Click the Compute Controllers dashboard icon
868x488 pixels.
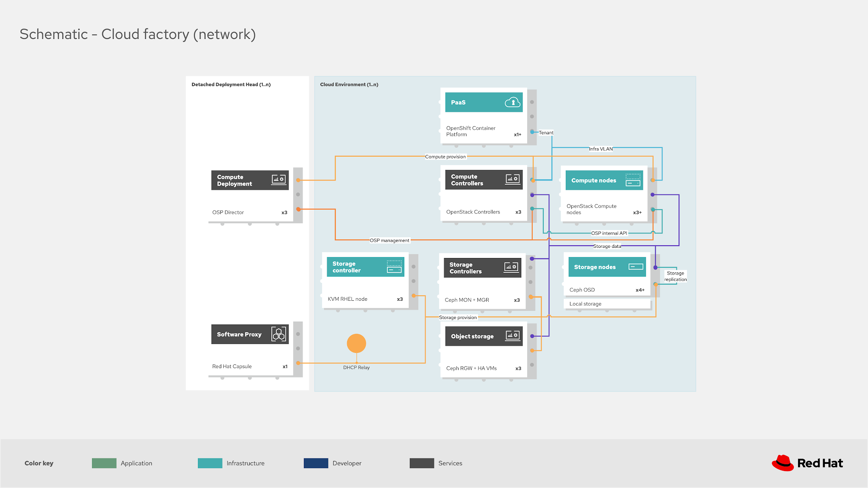(x=513, y=179)
